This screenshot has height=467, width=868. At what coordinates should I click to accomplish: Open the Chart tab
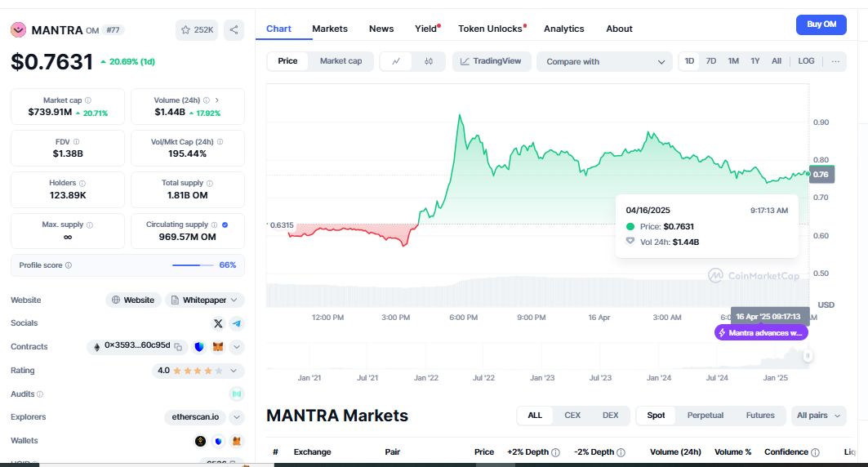point(278,29)
